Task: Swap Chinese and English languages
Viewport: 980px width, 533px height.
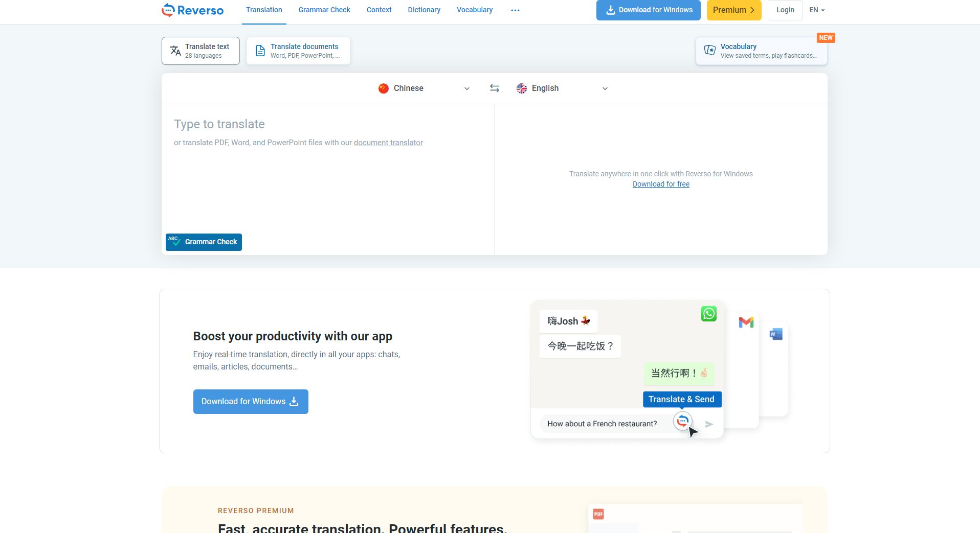Action: pos(494,88)
